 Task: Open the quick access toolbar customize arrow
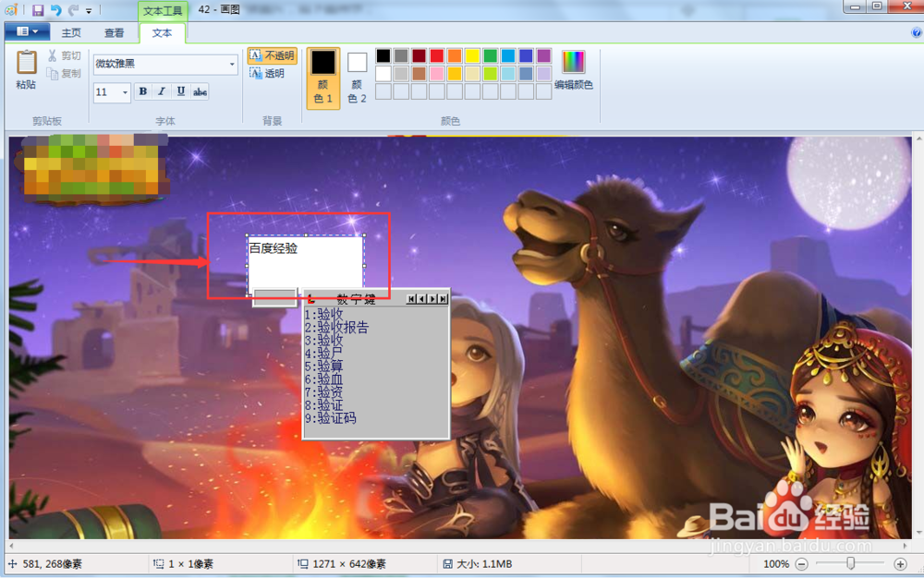pyautogui.click(x=89, y=10)
